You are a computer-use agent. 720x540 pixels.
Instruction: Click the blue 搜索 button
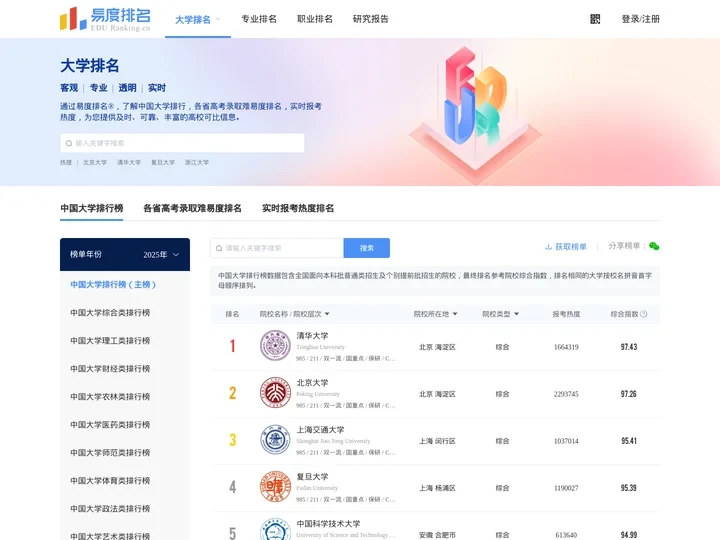tap(366, 248)
